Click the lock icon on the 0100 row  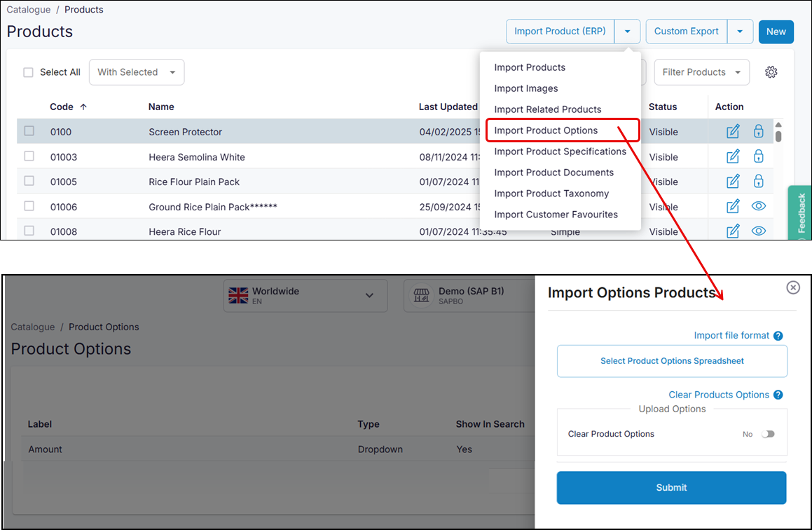coord(758,131)
